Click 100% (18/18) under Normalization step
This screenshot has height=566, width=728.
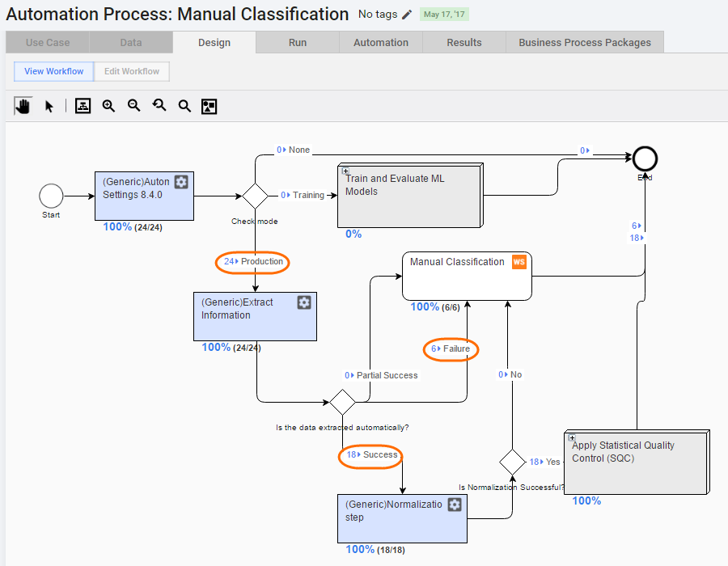pyautogui.click(x=375, y=550)
